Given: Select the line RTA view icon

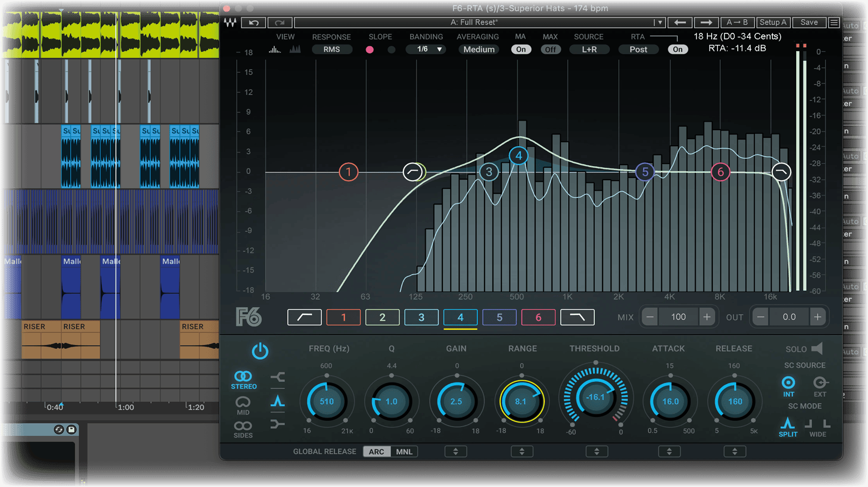Looking at the screenshot, I should pos(275,49).
